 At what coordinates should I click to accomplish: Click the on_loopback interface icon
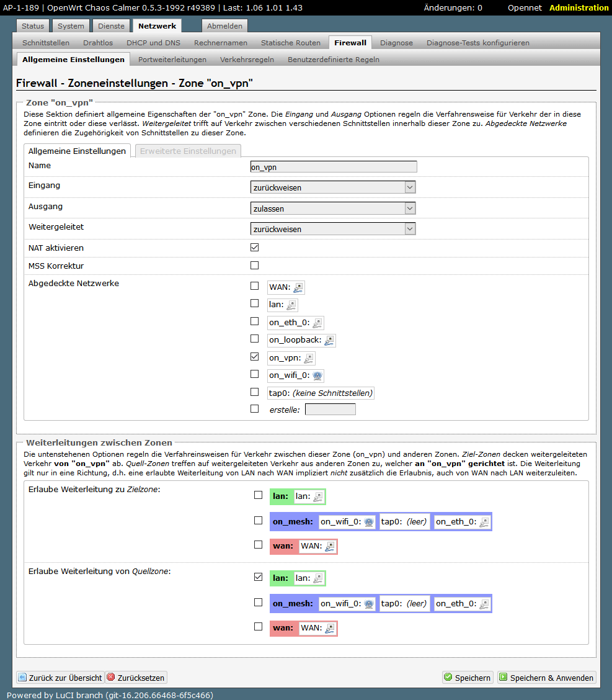pyautogui.click(x=329, y=340)
